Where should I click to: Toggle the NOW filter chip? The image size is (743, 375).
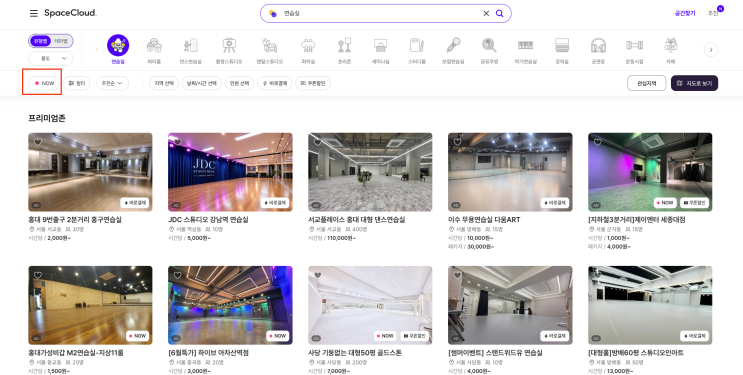44,83
